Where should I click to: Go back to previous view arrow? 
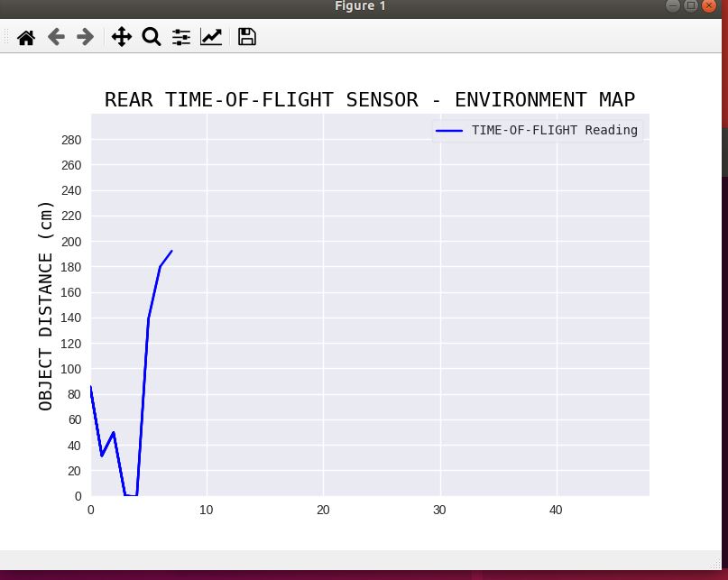(56, 37)
